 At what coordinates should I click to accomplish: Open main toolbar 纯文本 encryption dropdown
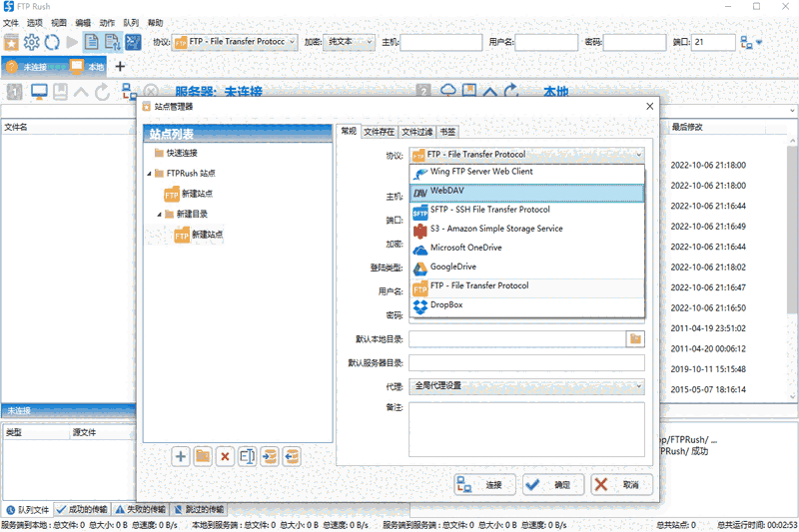349,42
